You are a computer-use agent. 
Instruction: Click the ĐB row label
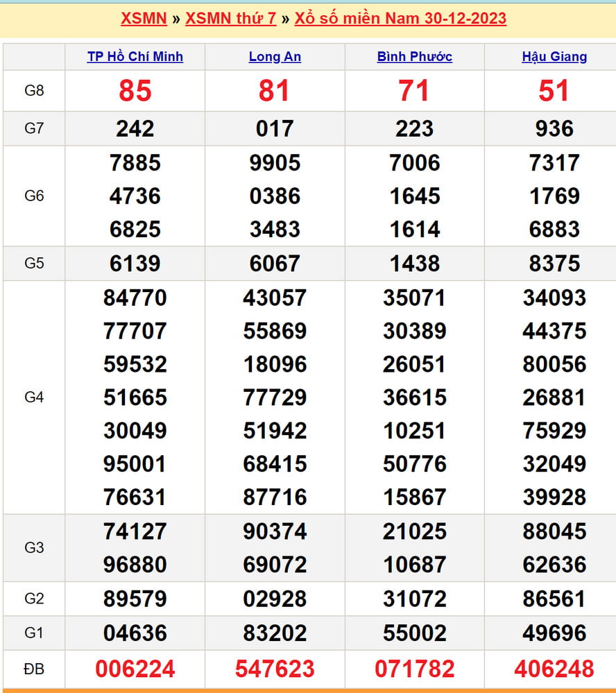pyautogui.click(x=34, y=669)
